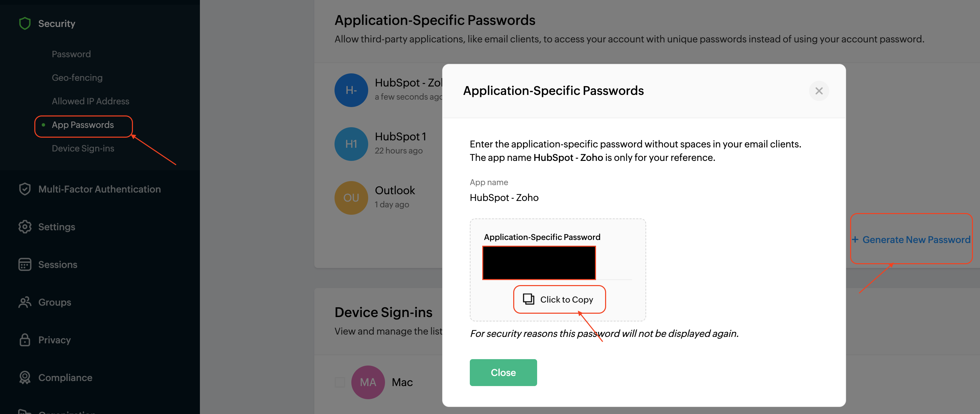
Task: Select Device Sign-ins menu item
Action: [84, 147]
